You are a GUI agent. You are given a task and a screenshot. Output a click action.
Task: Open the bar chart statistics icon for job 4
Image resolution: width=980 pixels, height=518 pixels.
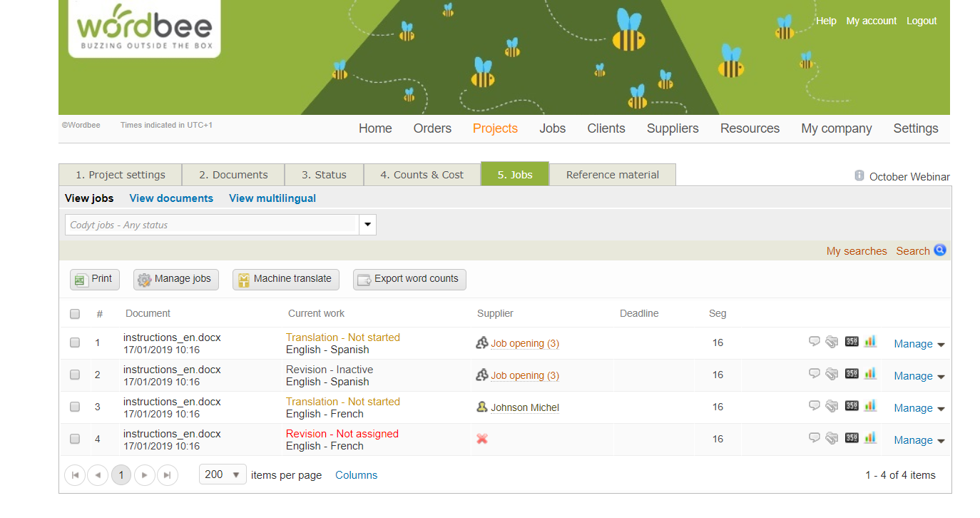coord(870,438)
